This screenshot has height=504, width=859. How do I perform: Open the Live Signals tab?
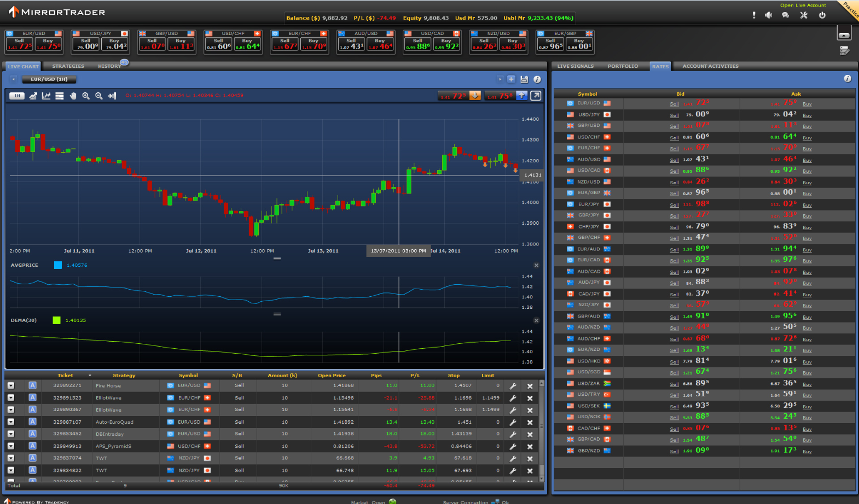pyautogui.click(x=575, y=66)
